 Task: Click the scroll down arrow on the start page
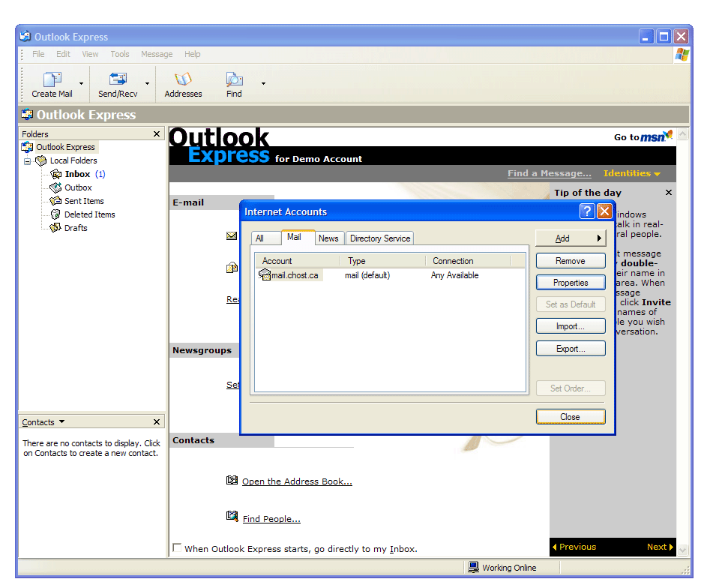coord(683,550)
